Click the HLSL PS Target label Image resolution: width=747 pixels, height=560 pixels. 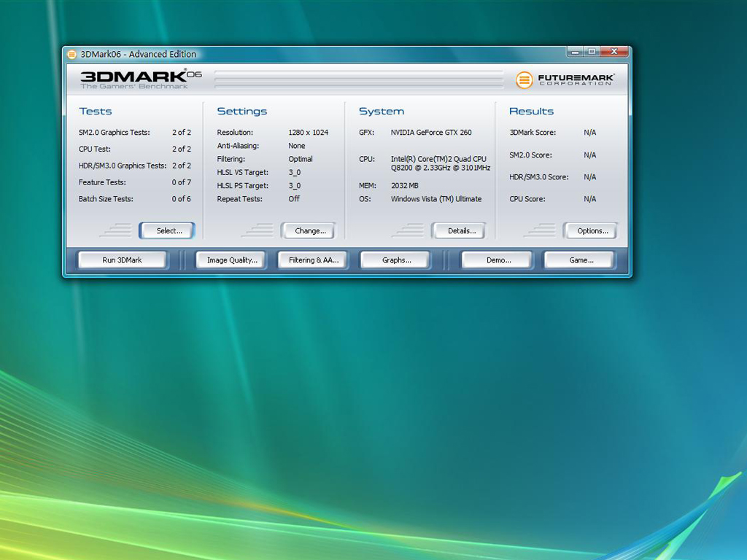pos(242,186)
